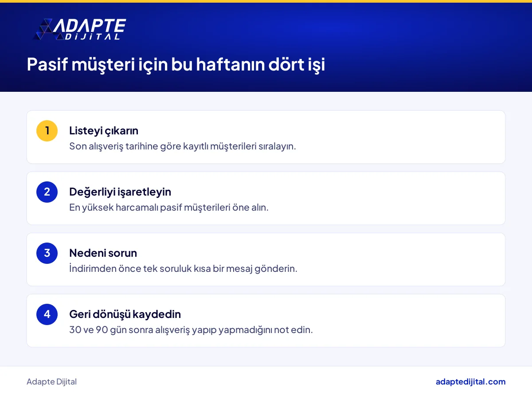Open the adaptedijital.com link

470,381
